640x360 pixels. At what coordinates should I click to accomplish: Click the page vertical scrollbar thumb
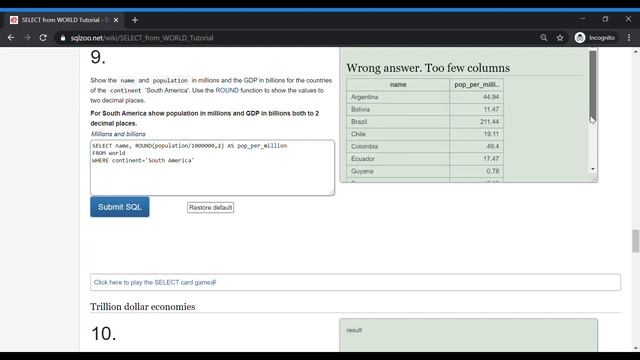coord(636,241)
